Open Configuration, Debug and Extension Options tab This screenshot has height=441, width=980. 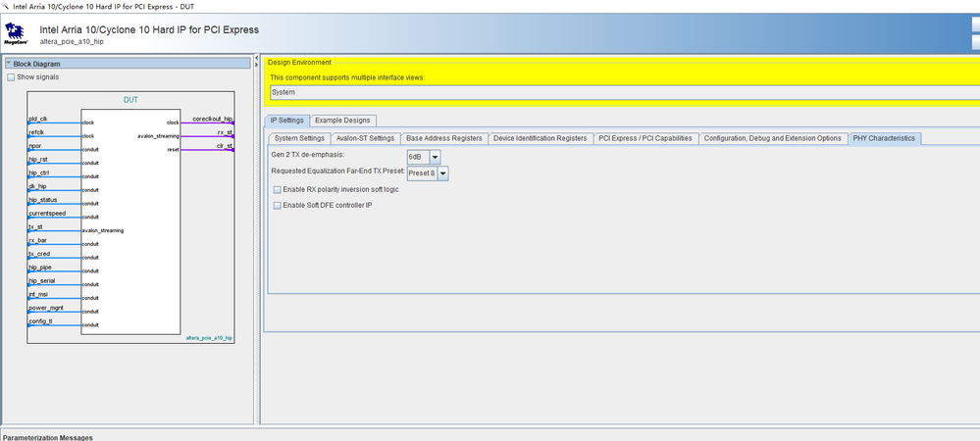(x=772, y=139)
